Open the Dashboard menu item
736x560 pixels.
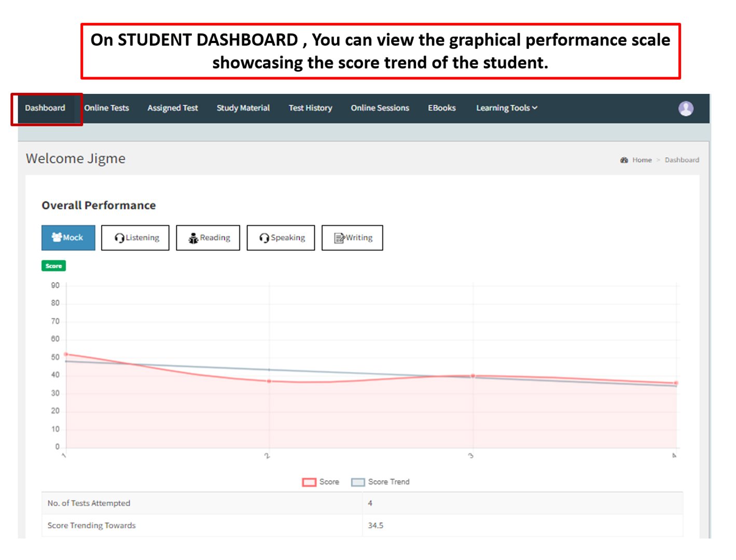coord(45,108)
